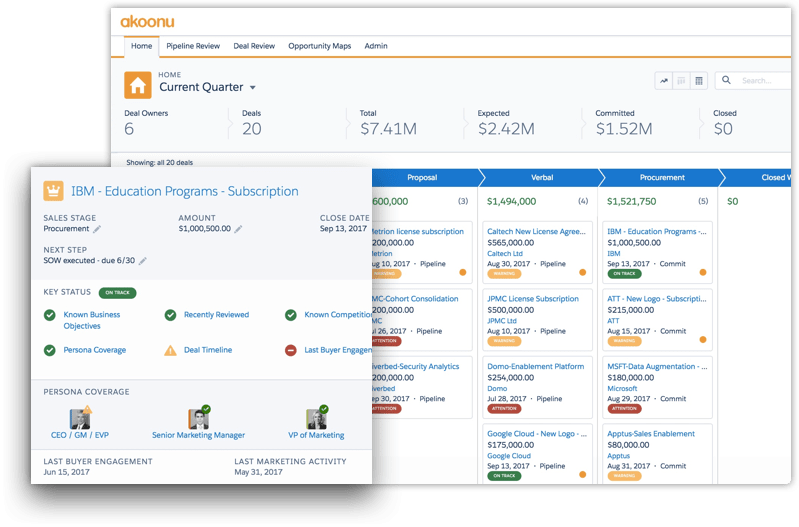The image size is (799, 527).
Task: Open Known Business Objectives link
Action: click(x=92, y=321)
